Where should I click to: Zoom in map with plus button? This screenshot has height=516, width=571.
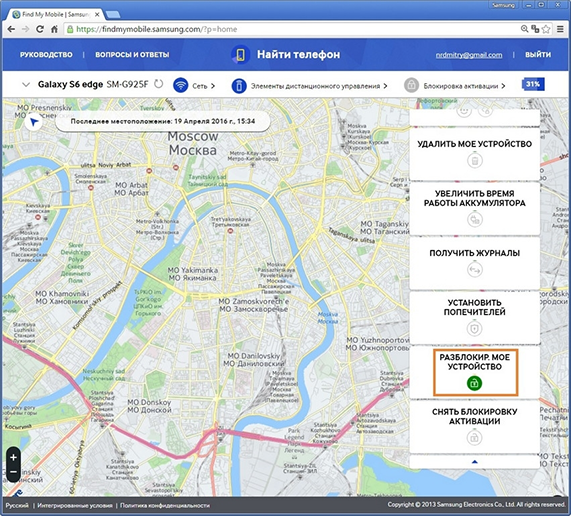coord(13,457)
